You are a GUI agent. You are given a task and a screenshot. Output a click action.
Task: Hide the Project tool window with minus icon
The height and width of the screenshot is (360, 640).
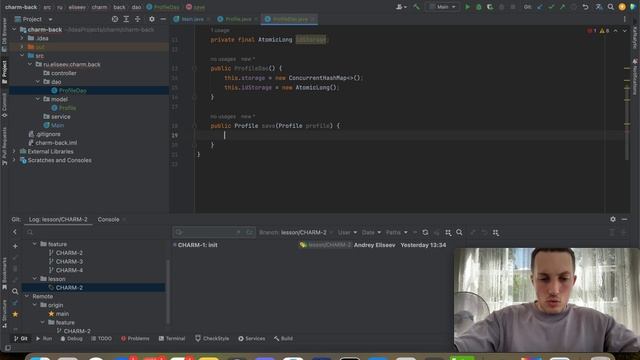163,19
